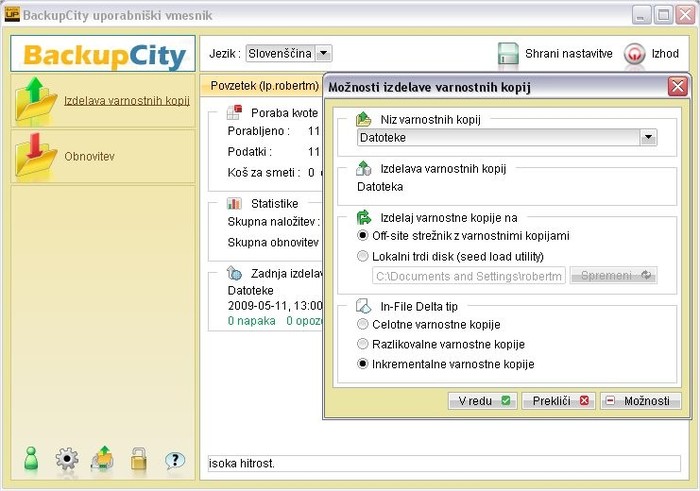Expand the Datoteke backup set dropdown
Screen dimensions: 700x491
point(648,137)
